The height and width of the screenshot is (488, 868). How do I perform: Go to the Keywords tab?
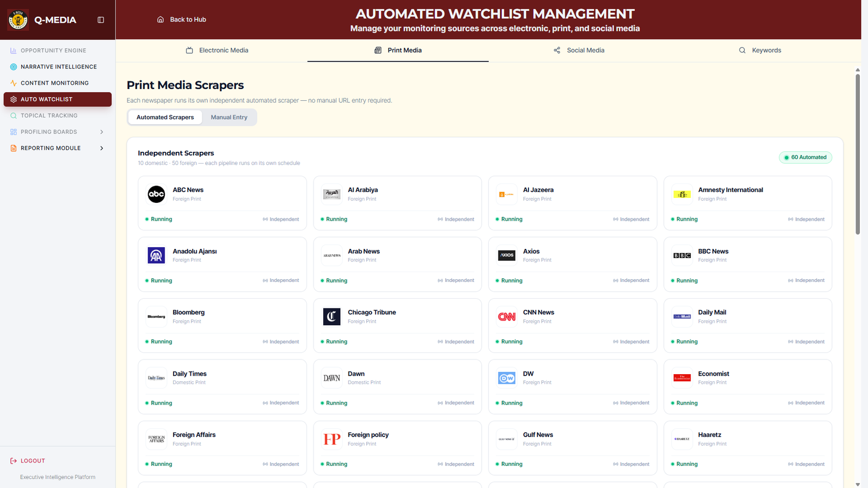click(760, 50)
